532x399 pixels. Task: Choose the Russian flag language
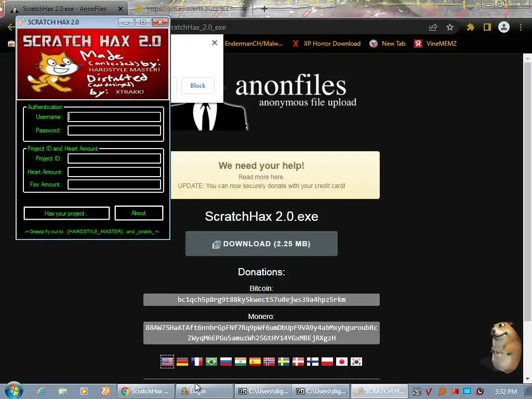click(x=226, y=362)
